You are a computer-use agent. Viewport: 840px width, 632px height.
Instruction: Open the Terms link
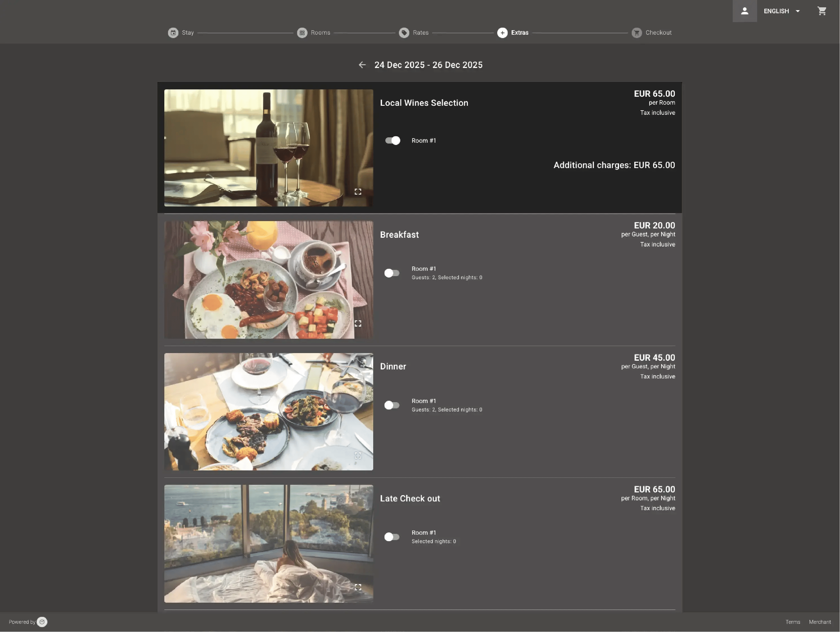coord(793,622)
